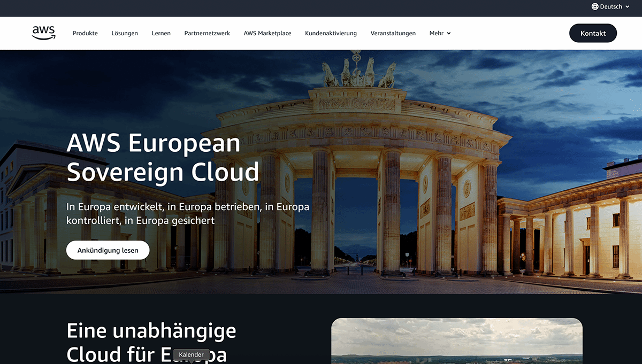Open the Partnernetzwerk section
Viewport: 642px width, 364px height.
(207, 33)
